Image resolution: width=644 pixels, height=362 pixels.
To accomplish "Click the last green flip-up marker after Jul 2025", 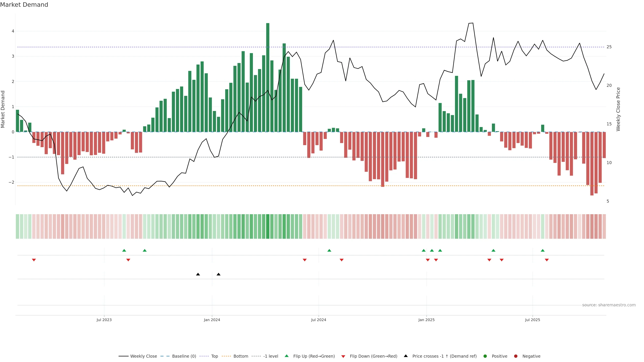I will click(543, 250).
